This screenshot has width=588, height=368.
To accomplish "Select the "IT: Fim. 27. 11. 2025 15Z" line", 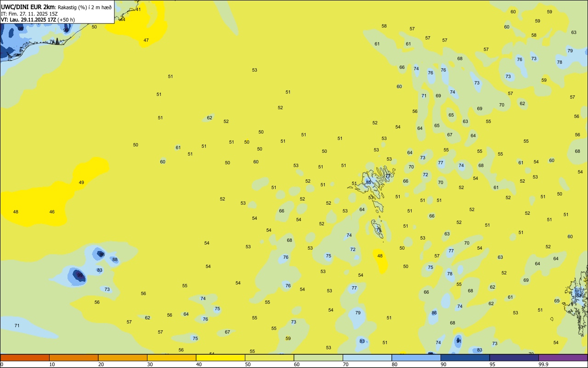I will pos(29,13).
